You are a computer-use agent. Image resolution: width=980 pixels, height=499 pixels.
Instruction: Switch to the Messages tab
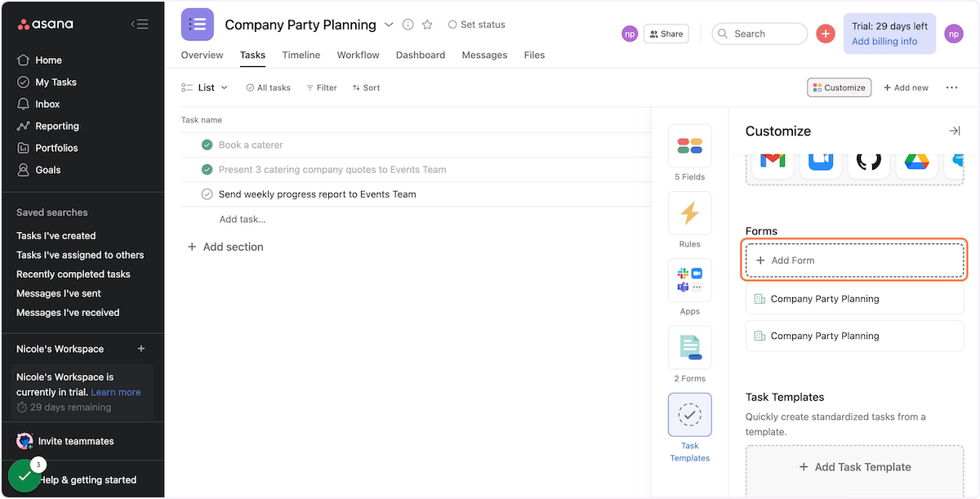tap(484, 55)
